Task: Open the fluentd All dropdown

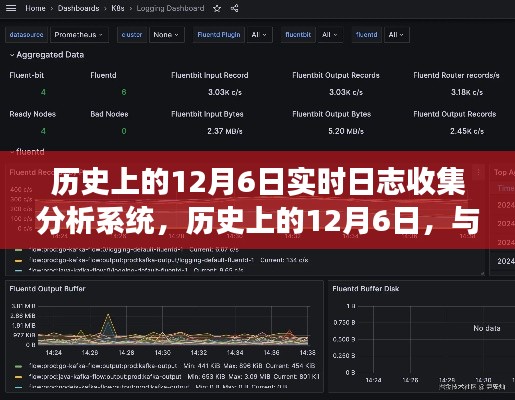Action: pos(397,35)
